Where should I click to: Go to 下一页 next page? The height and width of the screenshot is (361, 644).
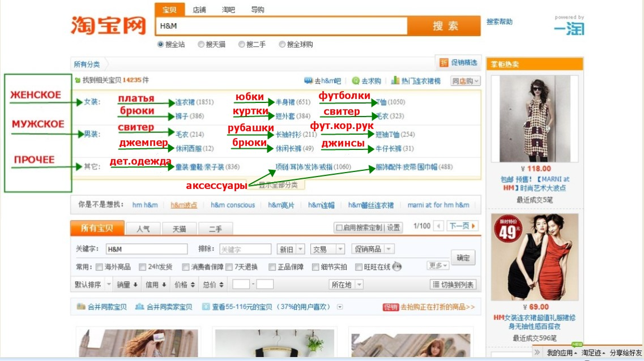tap(462, 226)
